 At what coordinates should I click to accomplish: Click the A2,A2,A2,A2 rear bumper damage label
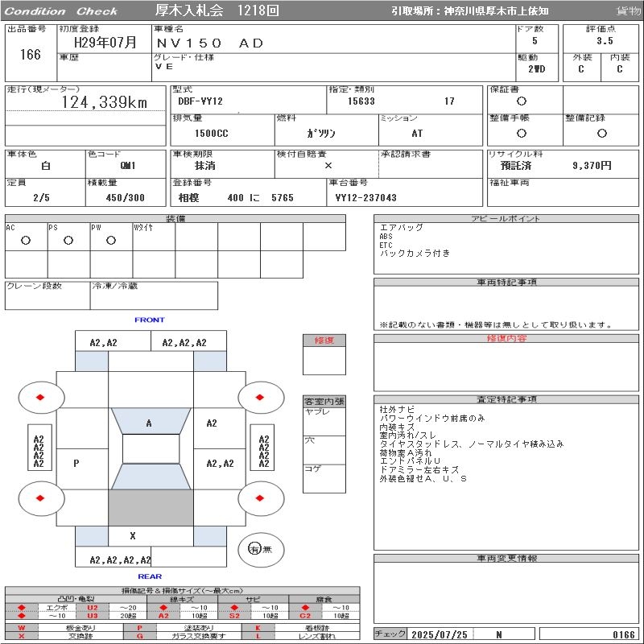pyautogui.click(x=121, y=559)
